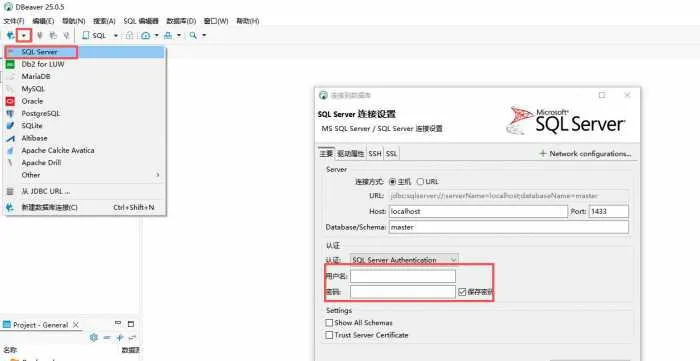Choose the From JDBC URL menu entry
This screenshot has width=700, height=361.
point(46,191)
